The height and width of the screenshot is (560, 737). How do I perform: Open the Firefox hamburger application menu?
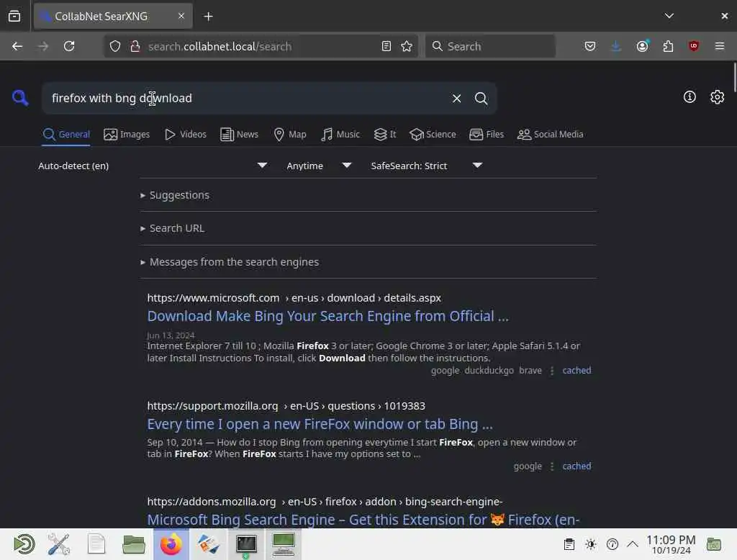point(719,46)
